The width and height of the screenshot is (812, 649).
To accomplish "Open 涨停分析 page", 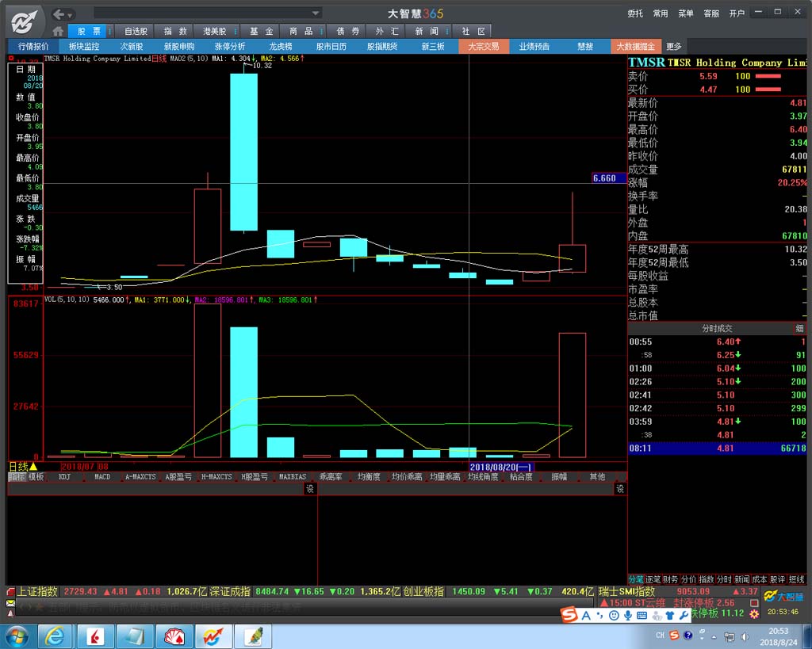I will (230, 47).
